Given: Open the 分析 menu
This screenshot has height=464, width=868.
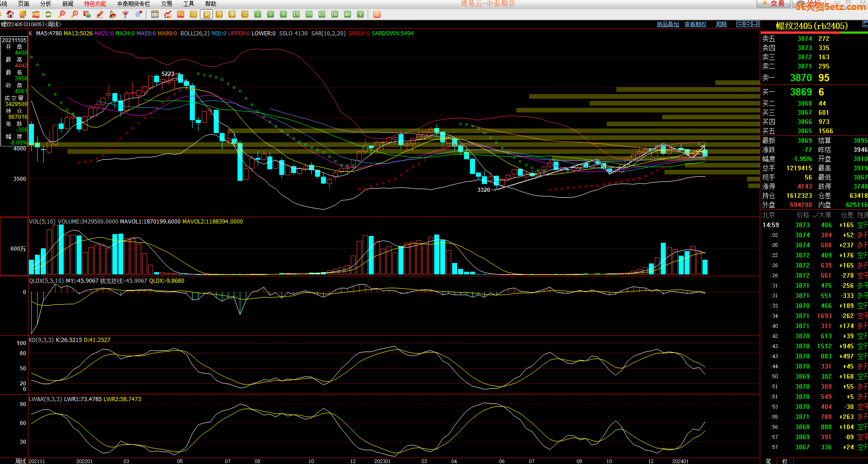Looking at the screenshot, I should (x=46, y=4).
